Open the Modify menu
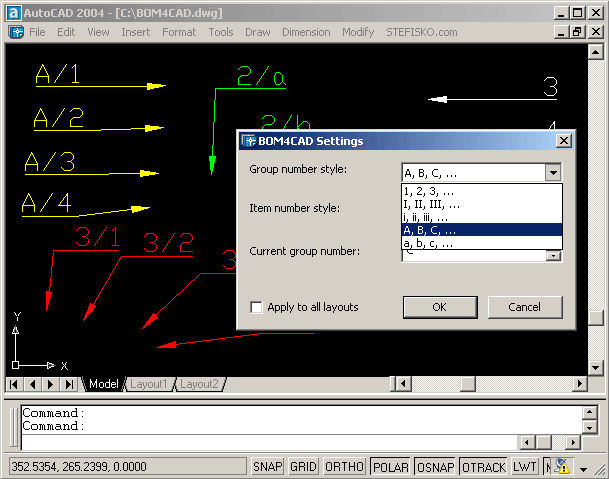Image resolution: width=609 pixels, height=479 pixels. coord(358,32)
